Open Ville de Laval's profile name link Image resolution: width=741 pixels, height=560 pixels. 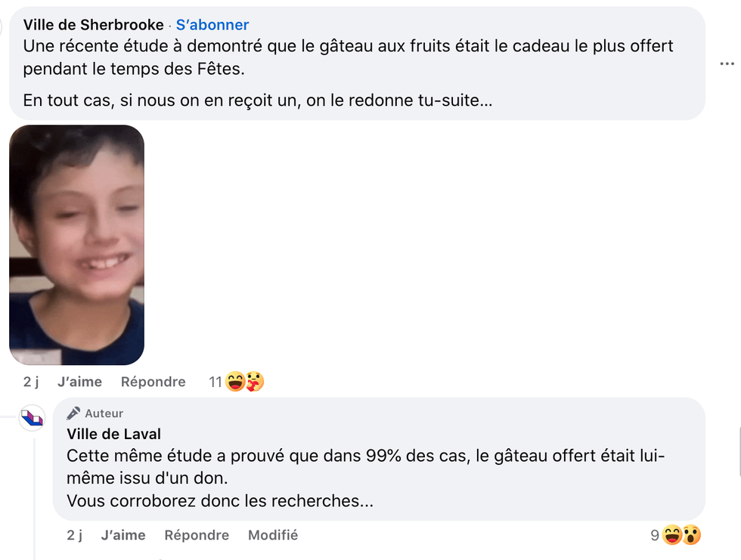113,434
